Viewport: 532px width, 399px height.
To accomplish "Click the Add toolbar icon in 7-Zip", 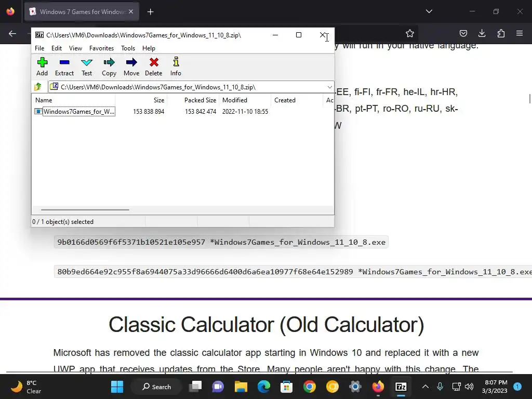I will 42,66.
